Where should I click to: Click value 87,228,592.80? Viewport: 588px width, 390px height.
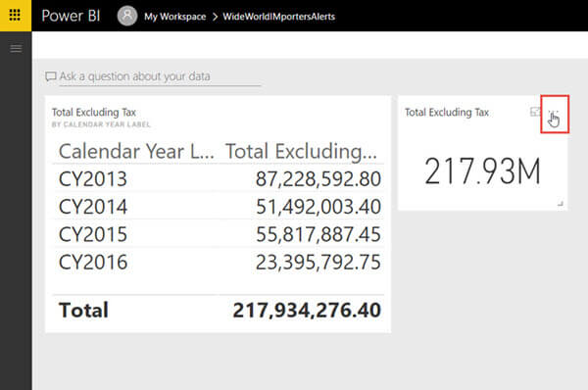point(318,179)
